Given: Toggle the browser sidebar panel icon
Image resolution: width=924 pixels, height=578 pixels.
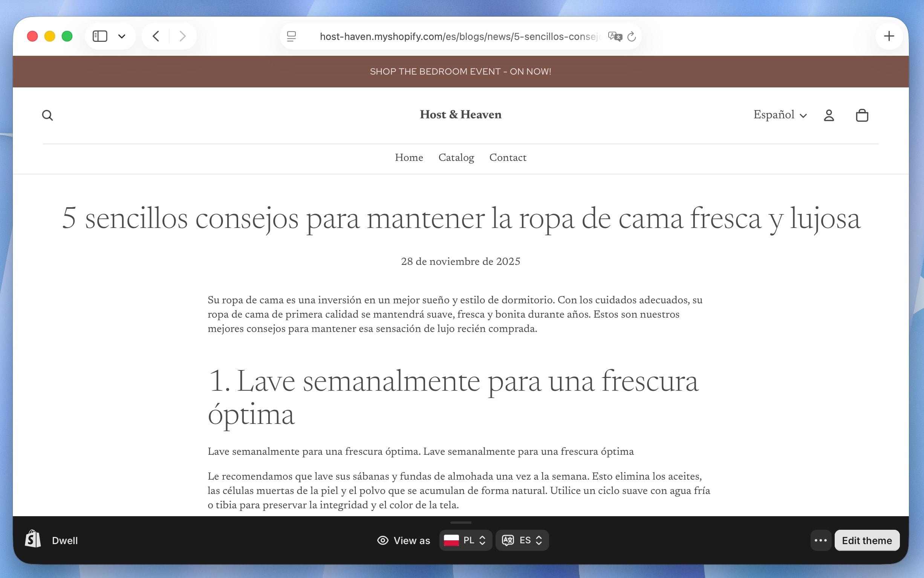Looking at the screenshot, I should pos(99,36).
